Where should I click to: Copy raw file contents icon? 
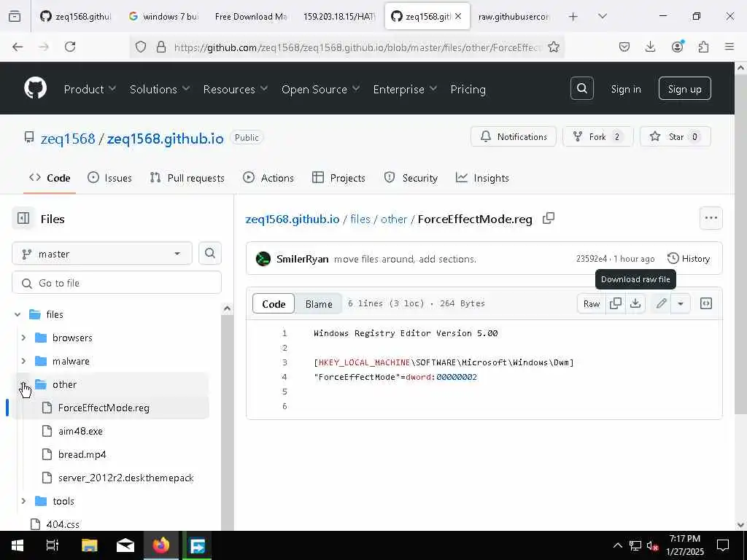[616, 303]
